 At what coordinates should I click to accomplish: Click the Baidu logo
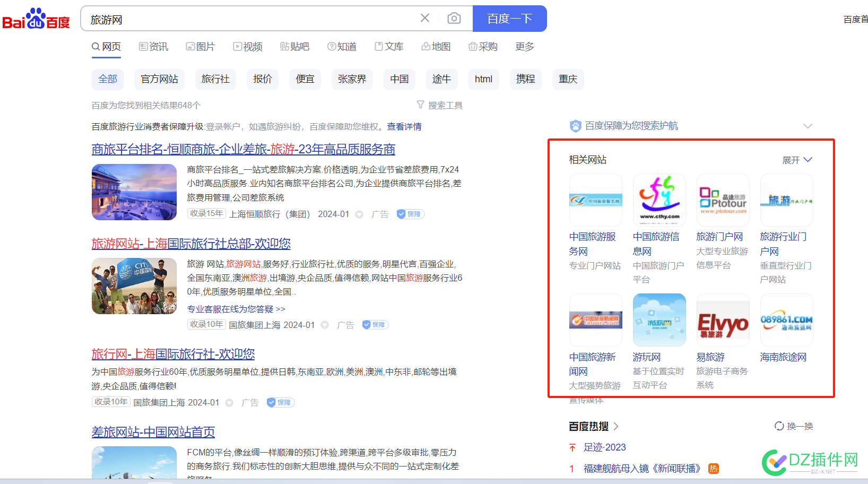pyautogui.click(x=36, y=19)
